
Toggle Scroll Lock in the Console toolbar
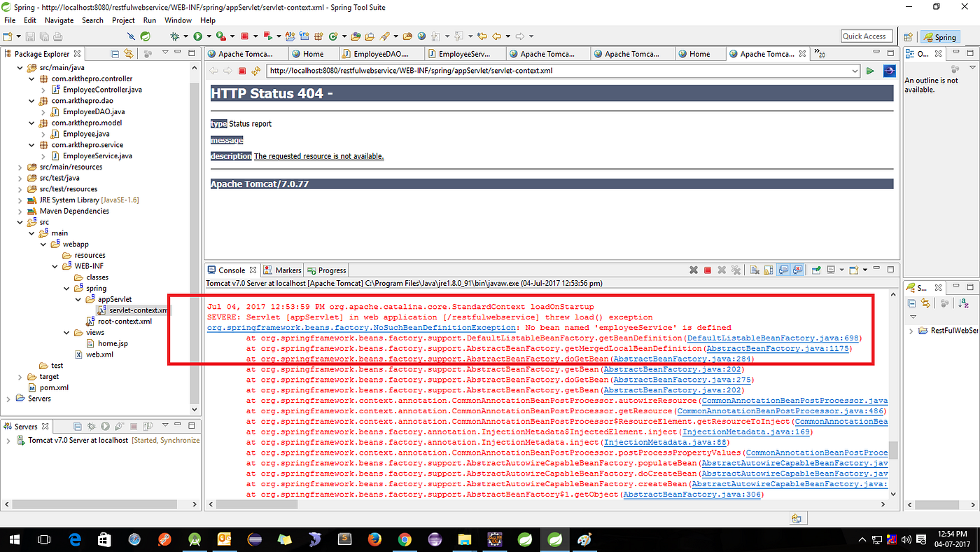769,270
